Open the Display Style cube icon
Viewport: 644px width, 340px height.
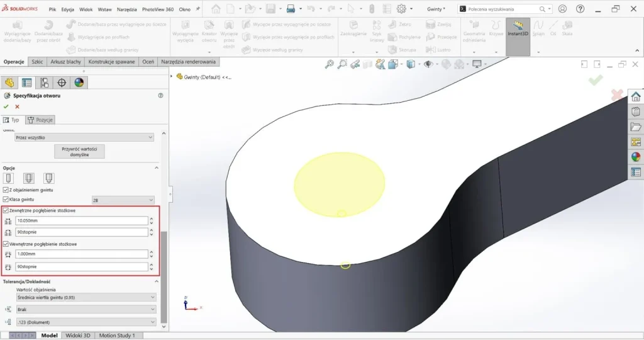coord(410,64)
